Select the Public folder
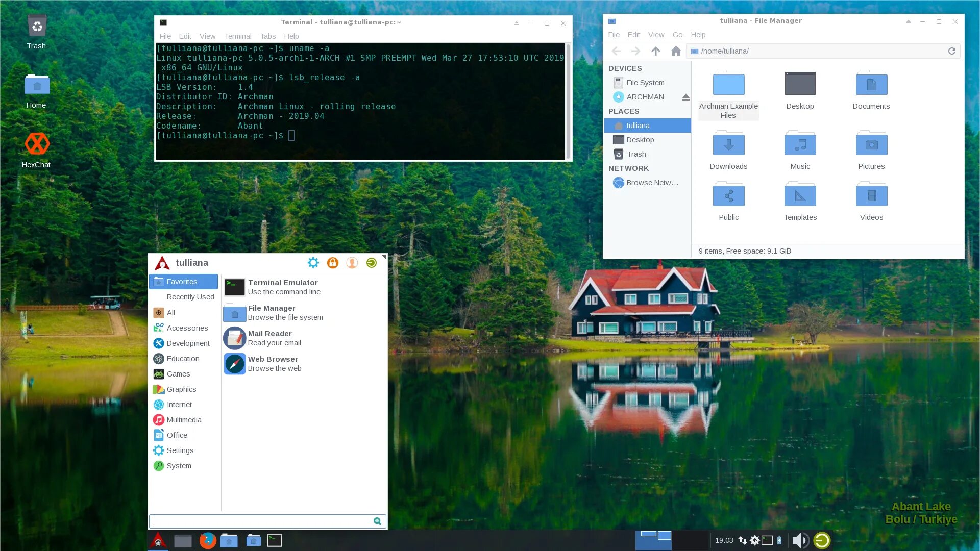Screen dimensions: 980x551 pyautogui.click(x=728, y=202)
